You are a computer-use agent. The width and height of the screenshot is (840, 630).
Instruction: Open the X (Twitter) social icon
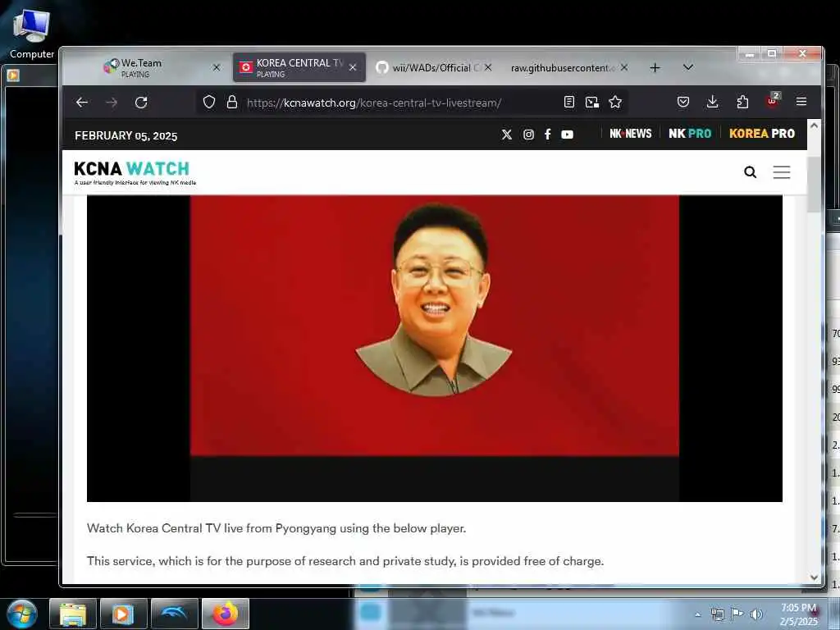pos(507,135)
